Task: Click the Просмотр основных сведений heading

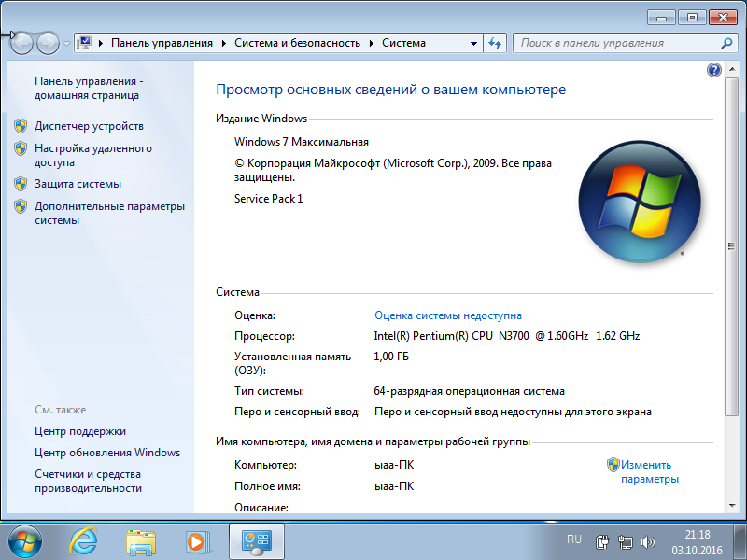Action: coord(390,90)
